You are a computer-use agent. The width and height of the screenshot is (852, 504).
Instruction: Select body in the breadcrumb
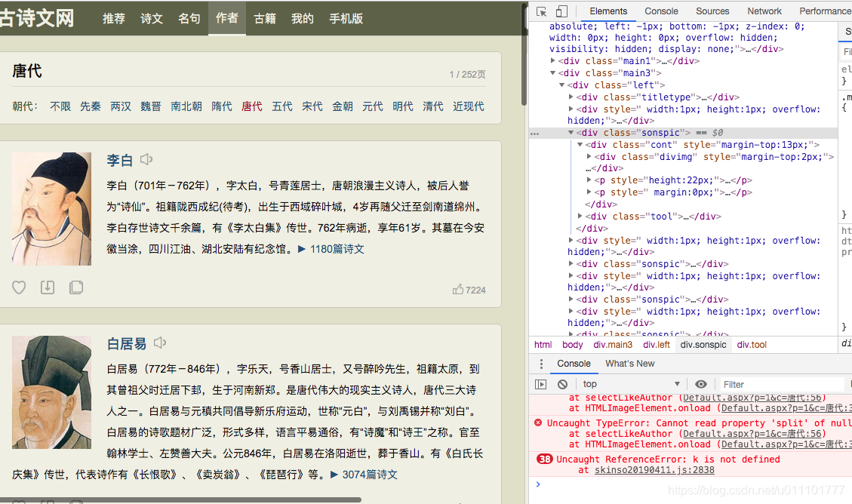(572, 344)
